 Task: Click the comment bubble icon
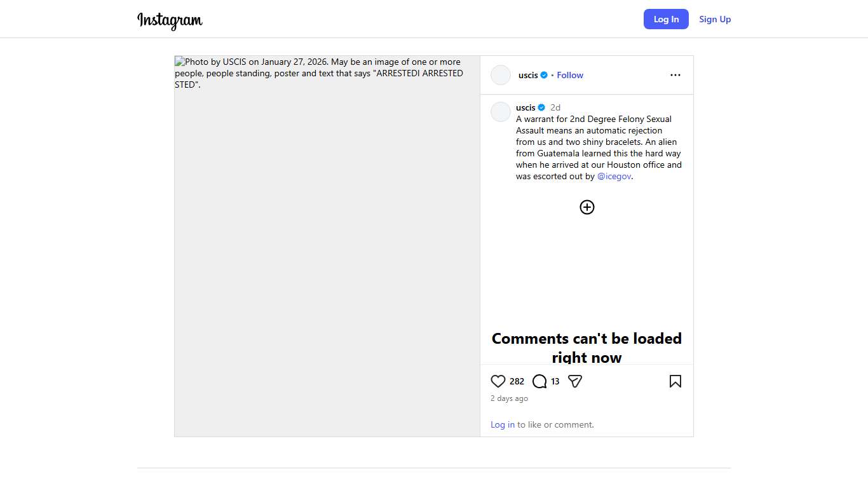(539, 381)
